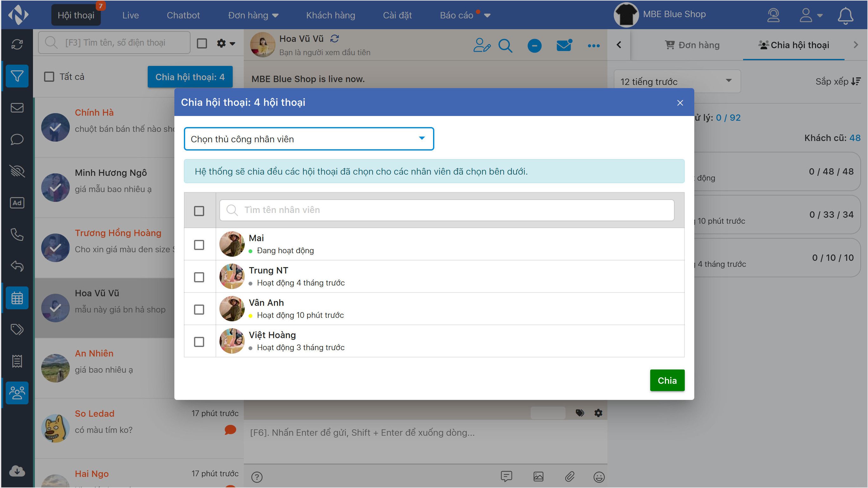Click the app logo in top-left corner

(18, 15)
